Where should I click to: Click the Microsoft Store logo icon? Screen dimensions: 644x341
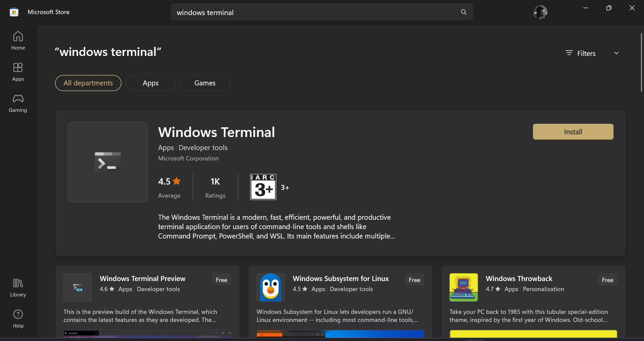click(14, 12)
